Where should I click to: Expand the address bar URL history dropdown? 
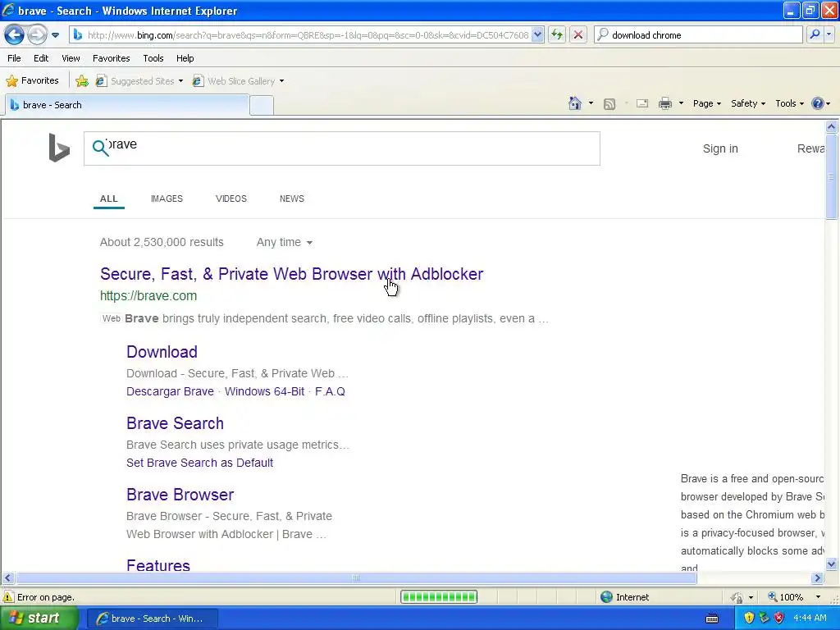538,35
